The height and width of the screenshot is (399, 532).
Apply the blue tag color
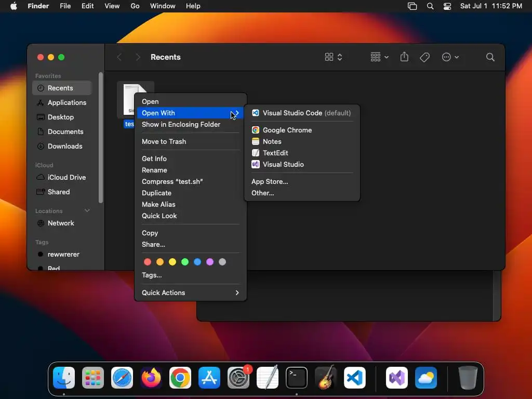coord(197,262)
